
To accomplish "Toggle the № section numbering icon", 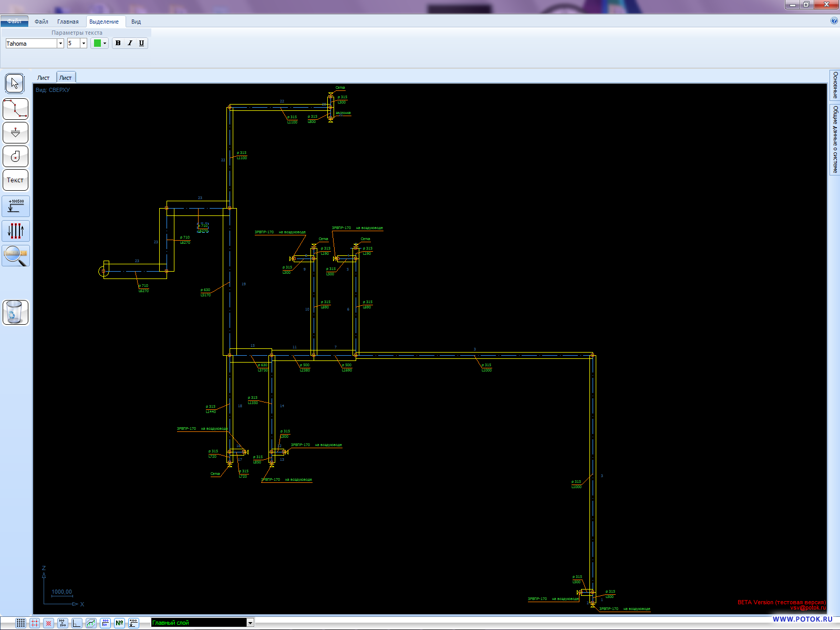I will coord(120,623).
